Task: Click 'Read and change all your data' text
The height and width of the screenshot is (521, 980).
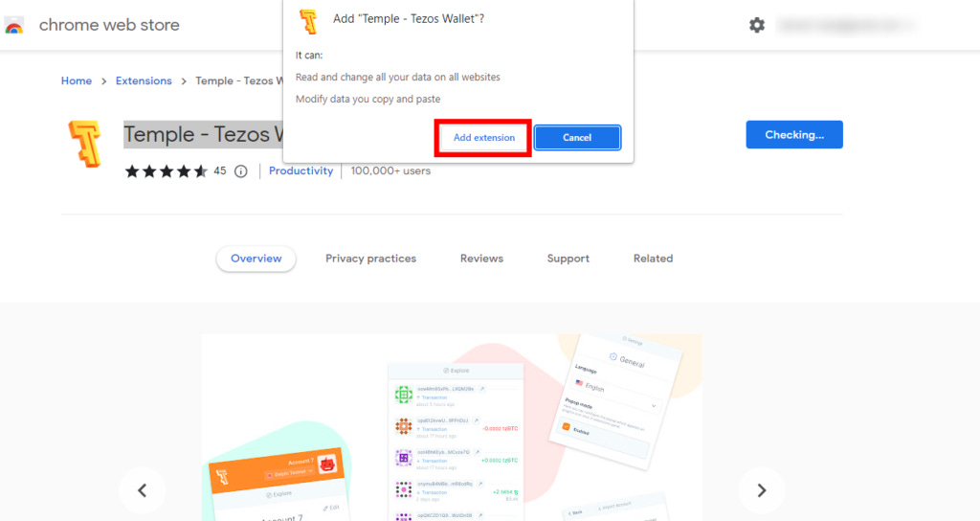Action: pos(397,77)
